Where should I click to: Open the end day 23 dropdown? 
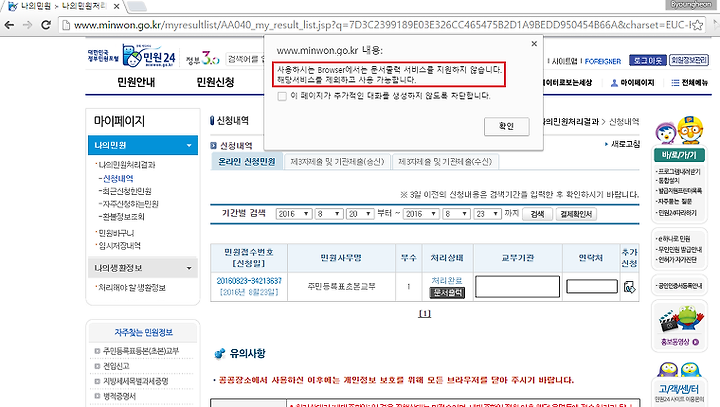(487, 214)
